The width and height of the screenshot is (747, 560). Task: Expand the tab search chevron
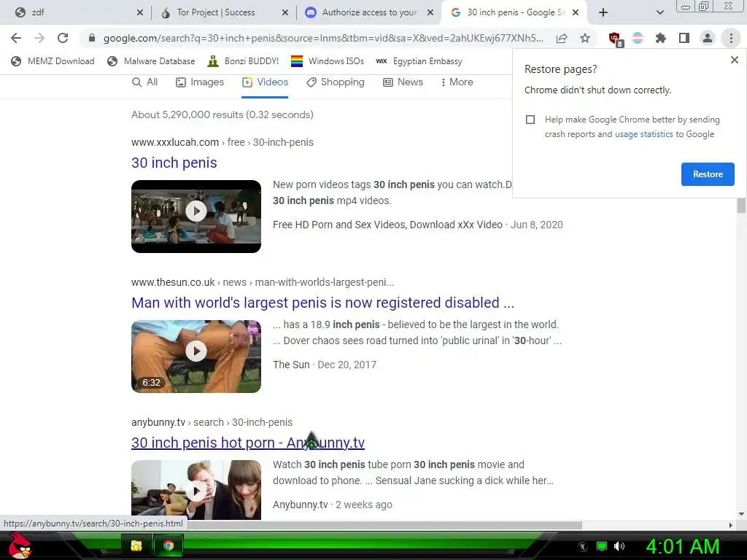coord(659,12)
